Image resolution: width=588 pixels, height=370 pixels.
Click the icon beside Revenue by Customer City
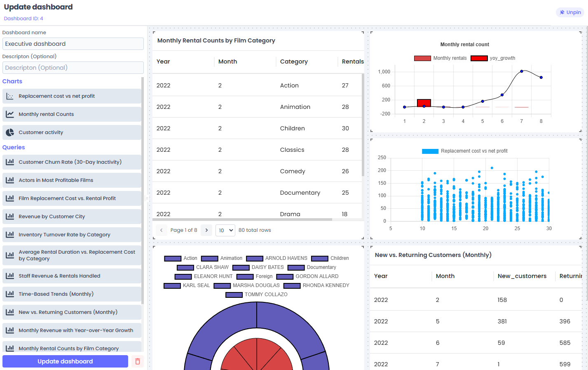9,216
